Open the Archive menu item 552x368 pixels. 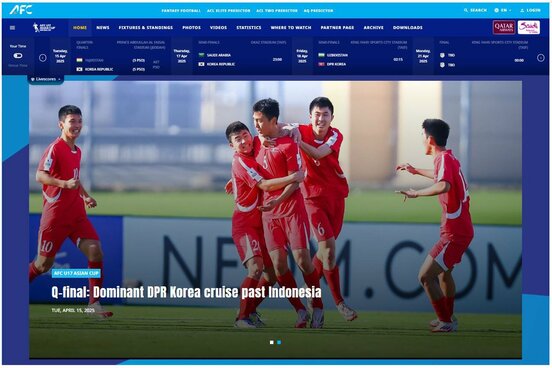click(374, 27)
